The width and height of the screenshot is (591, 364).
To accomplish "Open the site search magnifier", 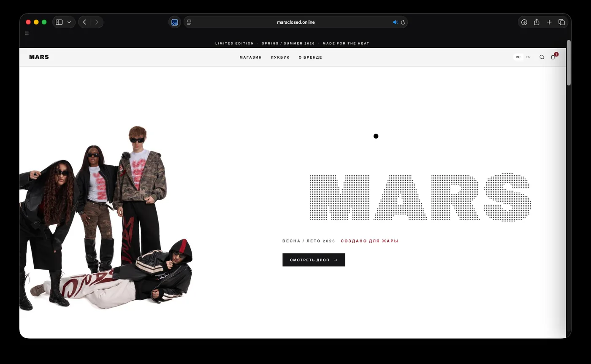I will (x=542, y=57).
